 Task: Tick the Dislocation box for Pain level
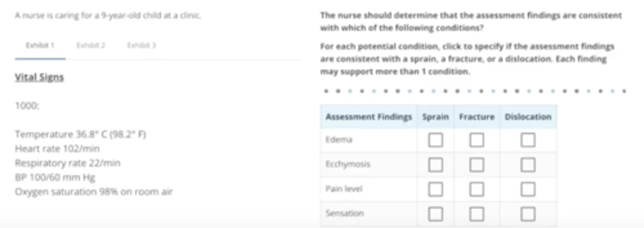(x=528, y=189)
